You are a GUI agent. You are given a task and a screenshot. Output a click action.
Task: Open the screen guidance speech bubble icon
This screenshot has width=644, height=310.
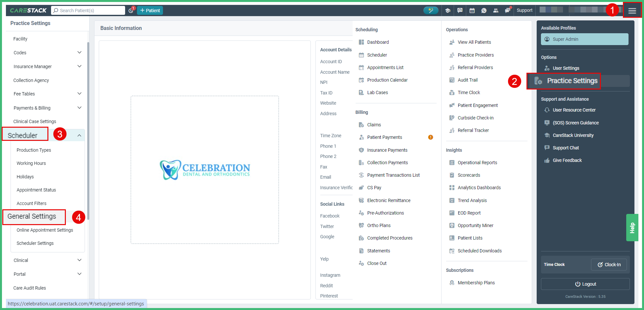coord(460,10)
